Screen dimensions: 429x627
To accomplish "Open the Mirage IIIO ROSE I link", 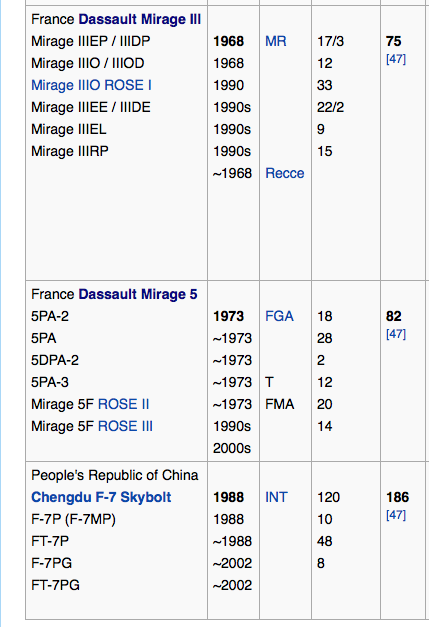I will tap(91, 85).
